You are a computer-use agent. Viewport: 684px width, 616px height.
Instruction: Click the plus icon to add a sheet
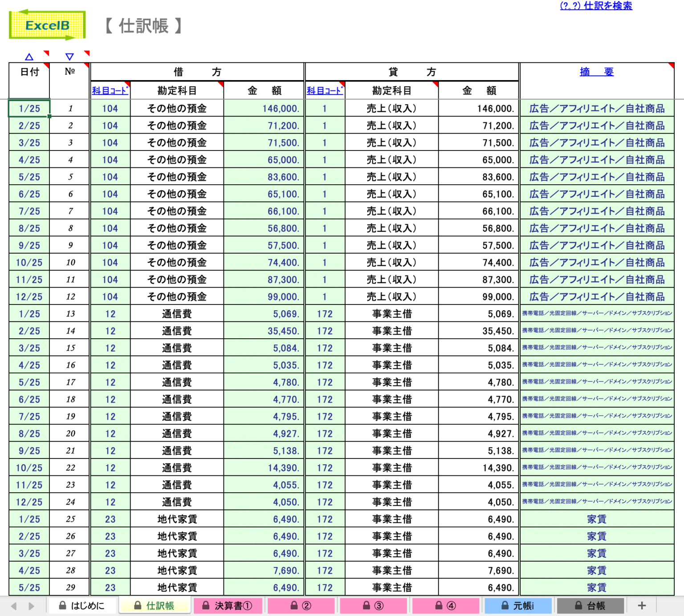642,605
